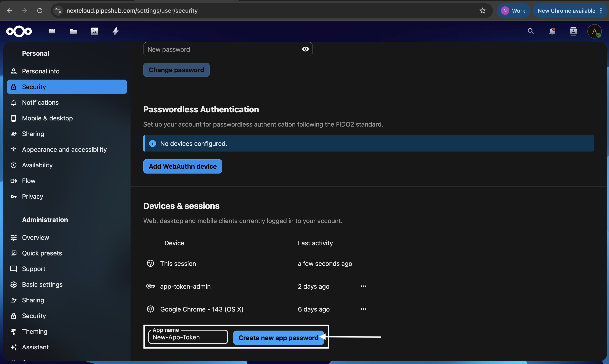Image resolution: width=609 pixels, height=364 pixels.
Task: Open the Activity lightning bolt icon
Action: click(x=116, y=31)
